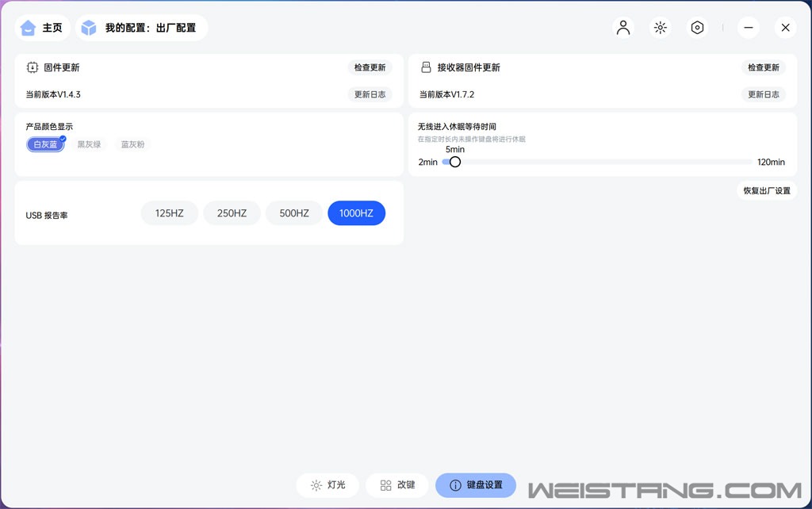The width and height of the screenshot is (812, 509).
Task: Toggle the brightness theme sun icon
Action: pyautogui.click(x=660, y=28)
